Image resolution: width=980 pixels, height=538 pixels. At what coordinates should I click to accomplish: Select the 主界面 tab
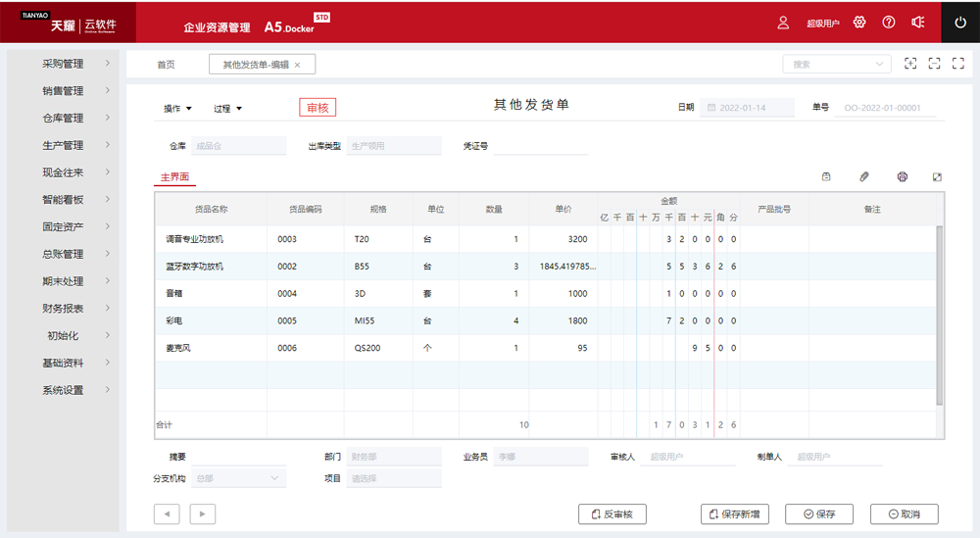174,176
